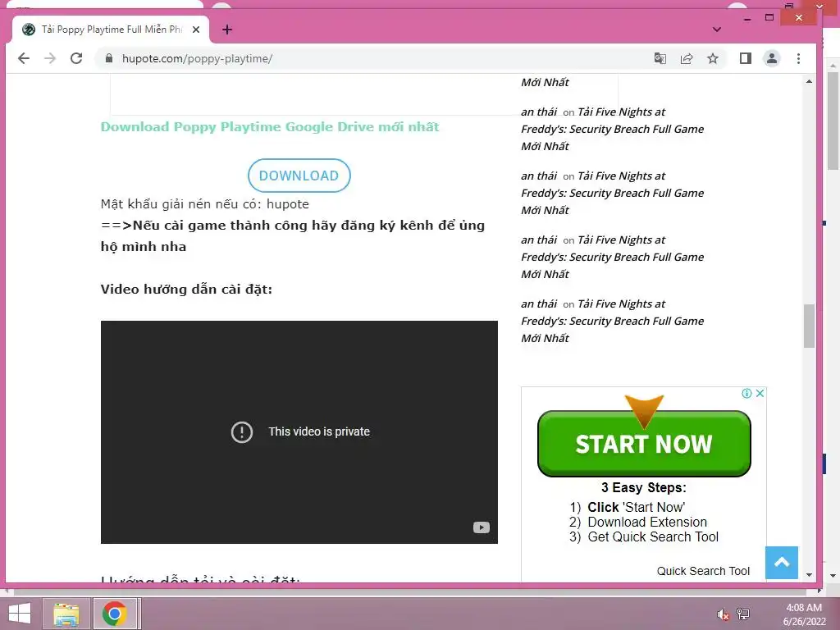Go back to the previous page
Image resolution: width=840 pixels, height=630 pixels.
coord(24,58)
